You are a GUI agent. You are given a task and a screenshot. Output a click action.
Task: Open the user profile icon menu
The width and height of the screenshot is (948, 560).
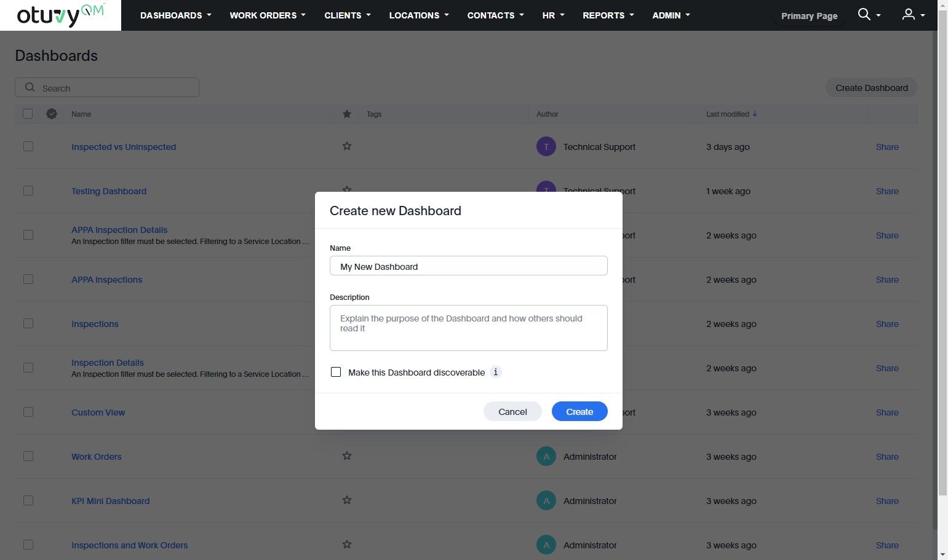(909, 14)
